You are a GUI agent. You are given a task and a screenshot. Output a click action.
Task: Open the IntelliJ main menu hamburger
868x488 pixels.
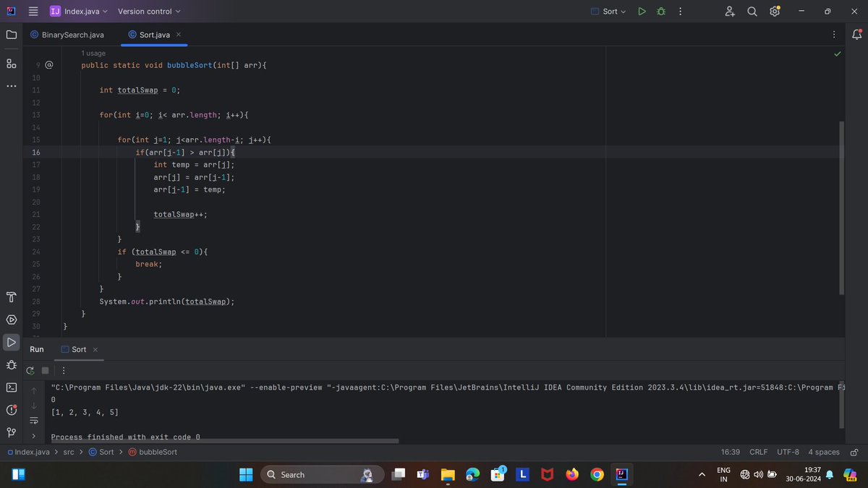[33, 12]
